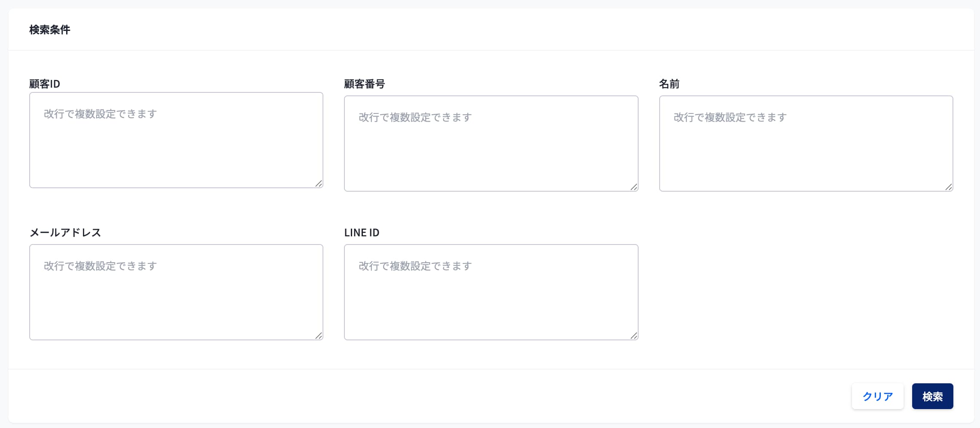
Task: Click the 顧客番号 label text
Action: pyautogui.click(x=364, y=84)
